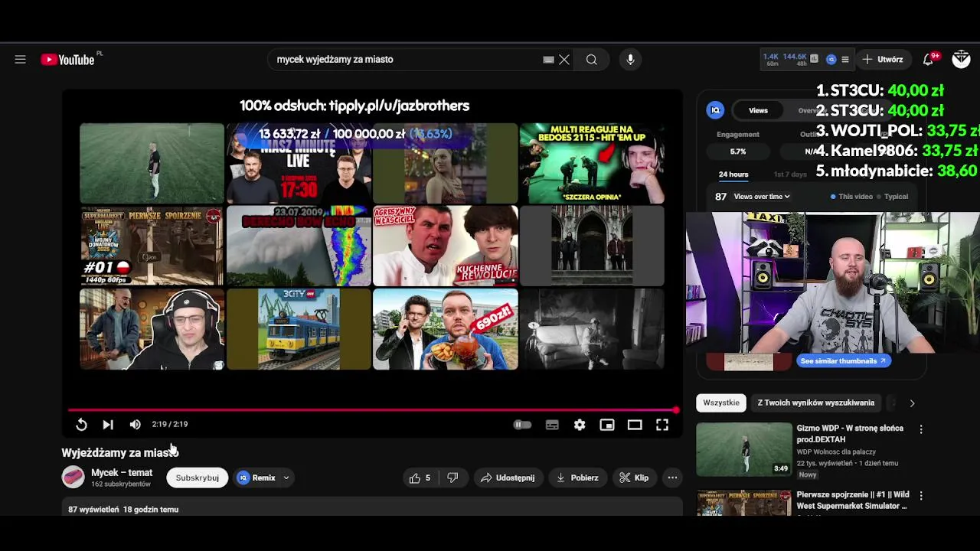Click the vidIQ round logo in the header
The image size is (980, 551).
[831, 59]
